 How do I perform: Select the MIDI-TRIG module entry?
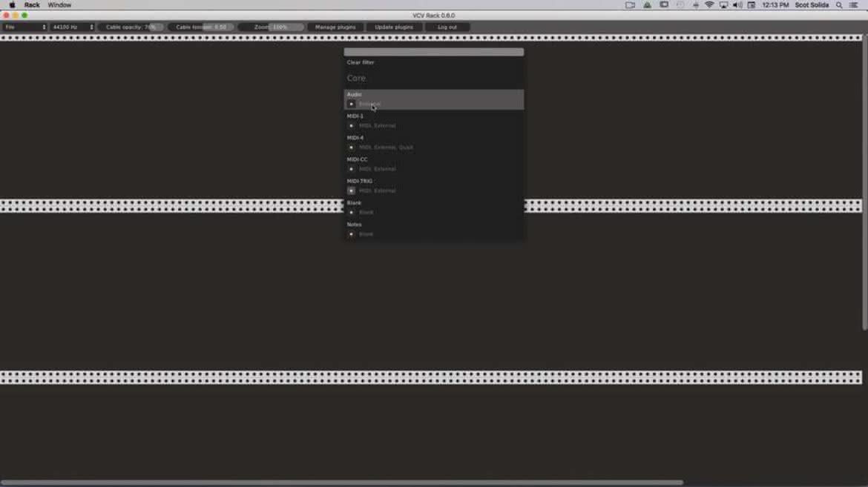[x=434, y=186]
